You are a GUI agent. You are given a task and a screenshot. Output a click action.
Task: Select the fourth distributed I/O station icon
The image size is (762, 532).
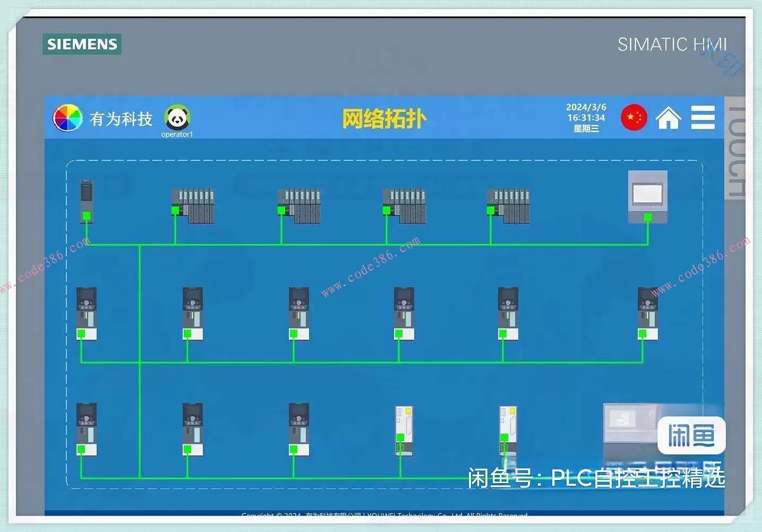point(509,205)
